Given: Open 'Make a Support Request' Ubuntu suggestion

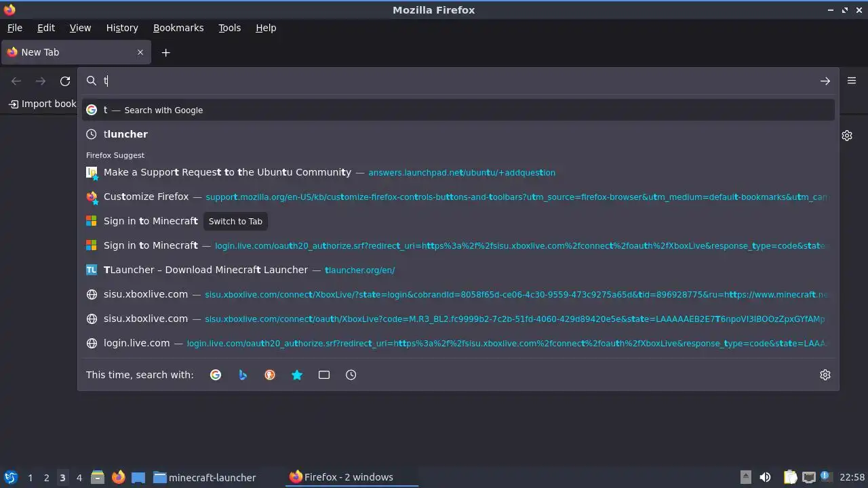Looking at the screenshot, I should tap(458, 172).
